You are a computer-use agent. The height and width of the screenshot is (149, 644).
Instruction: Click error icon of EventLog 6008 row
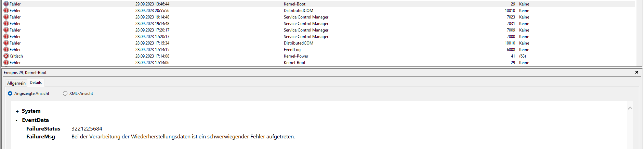[x=6, y=50]
